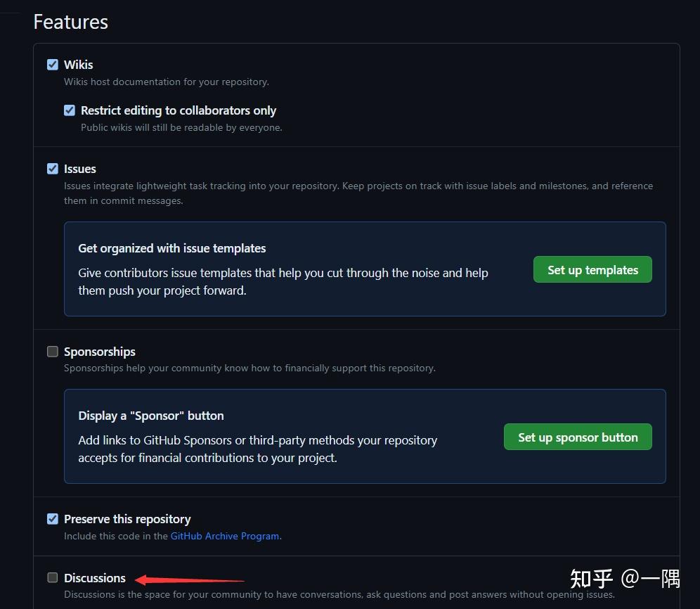Click the Issues label text
Viewport: 700px width, 609px height.
(80, 169)
